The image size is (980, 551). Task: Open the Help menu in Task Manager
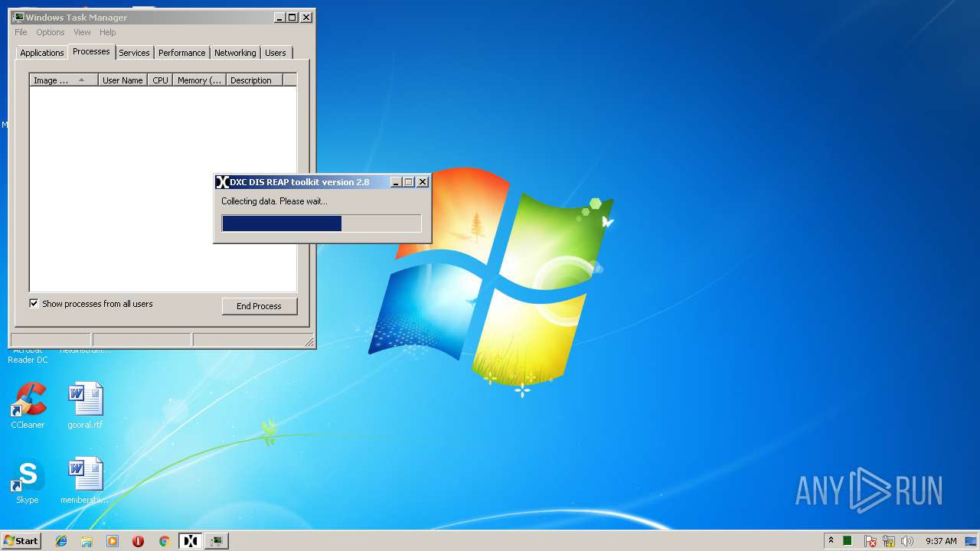108,32
